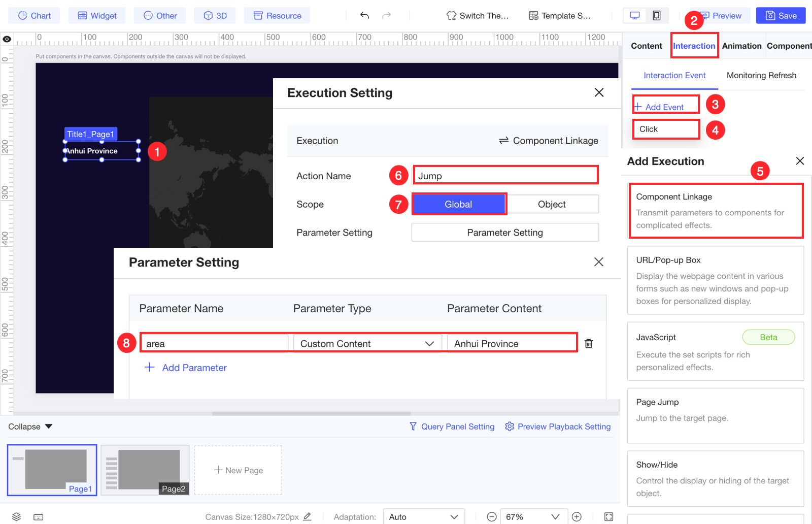Viewport: 812px width, 524px height.
Task: Switch to the Content tab
Action: [x=647, y=46]
